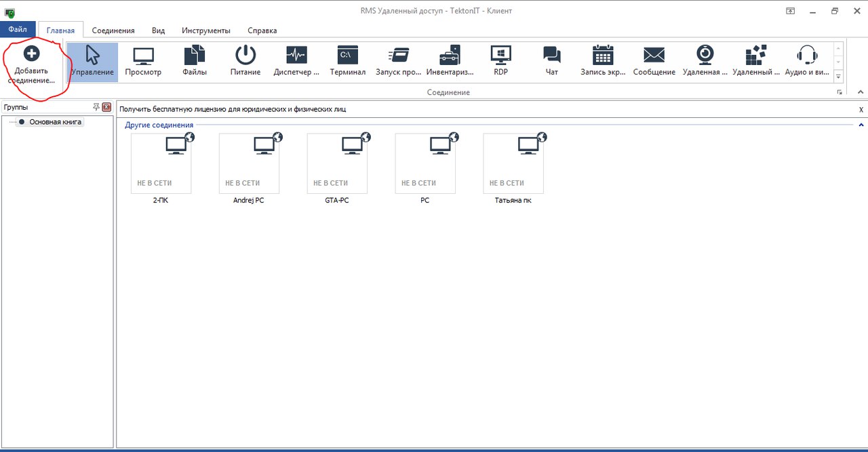The width and height of the screenshot is (868, 452).
Task: Select the Просмотр view-only mode icon
Action: (143, 56)
